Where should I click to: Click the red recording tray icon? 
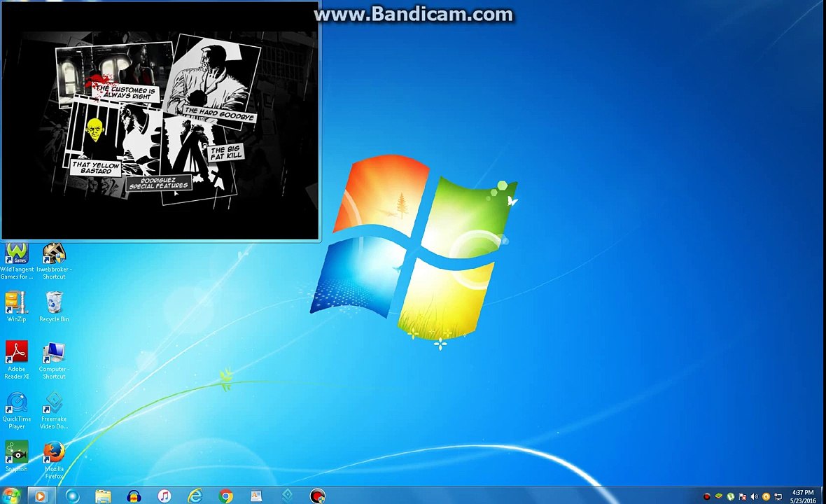[x=707, y=496]
